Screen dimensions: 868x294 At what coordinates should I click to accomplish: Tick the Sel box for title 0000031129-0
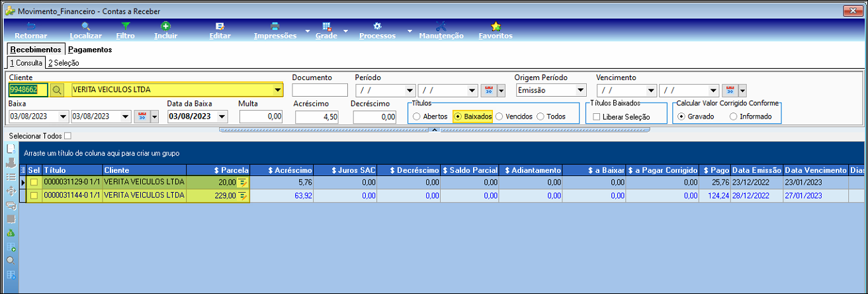pos(34,182)
